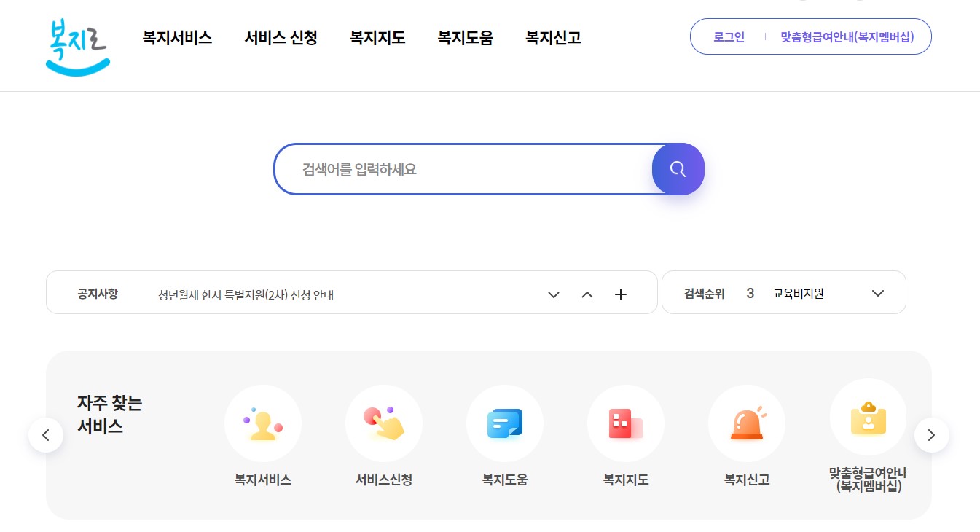The image size is (980, 532).
Task: Open 서비스신청 from the frequent services icons
Action: 384,423
